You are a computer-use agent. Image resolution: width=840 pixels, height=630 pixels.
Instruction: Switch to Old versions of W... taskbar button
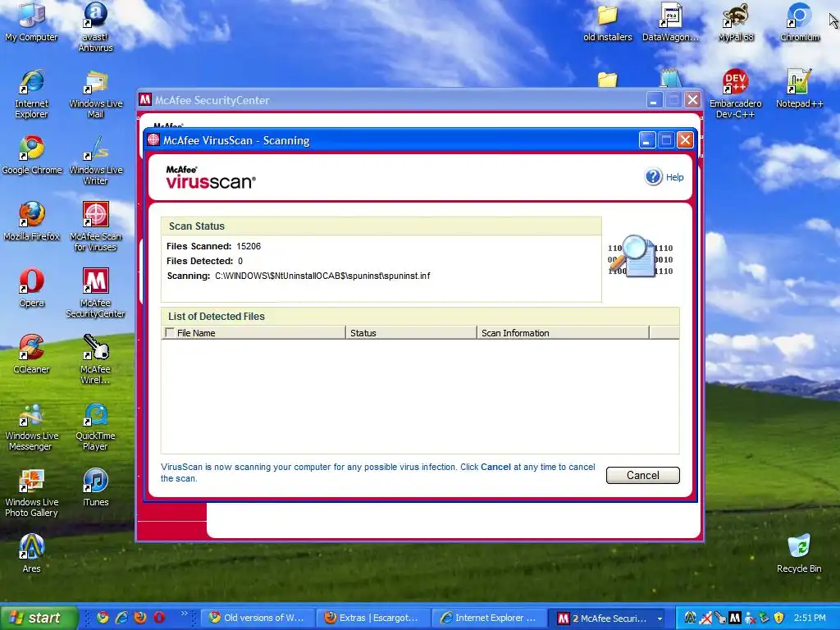(258, 618)
